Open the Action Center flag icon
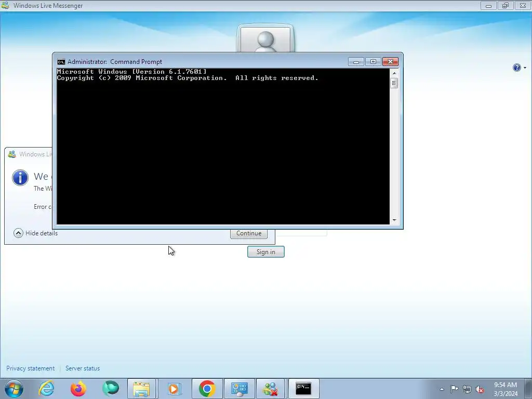The image size is (532, 399). pos(454,389)
